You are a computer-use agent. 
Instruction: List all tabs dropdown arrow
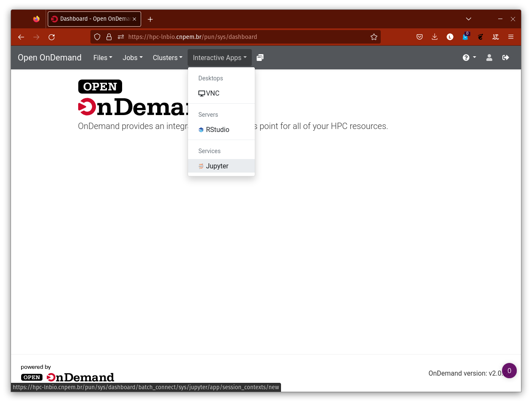tap(468, 19)
